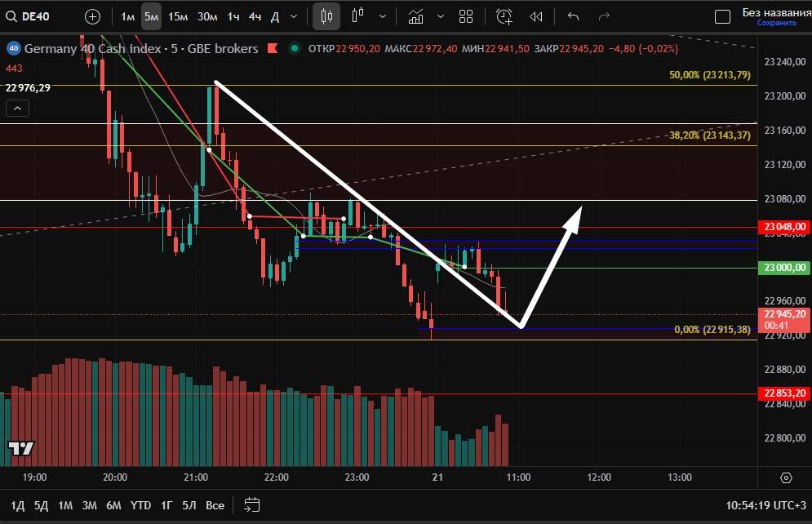The image size is (812, 524).
Task: Open the chart templates grid icon
Action: click(x=466, y=16)
